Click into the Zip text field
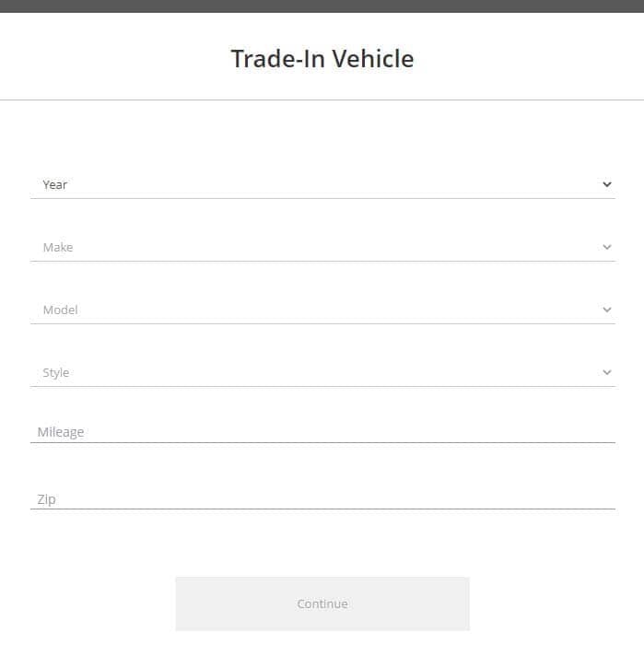Image resolution: width=644 pixels, height=667 pixels. (322, 498)
